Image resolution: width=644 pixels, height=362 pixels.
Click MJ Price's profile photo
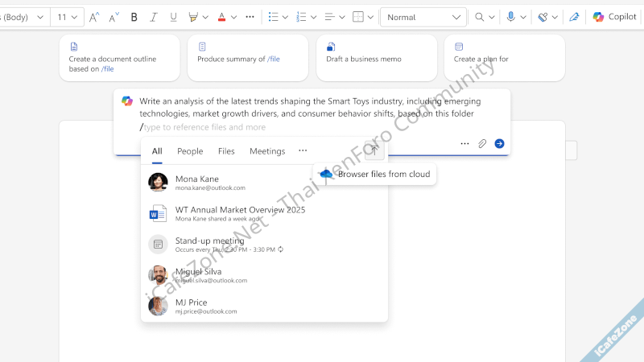click(158, 306)
